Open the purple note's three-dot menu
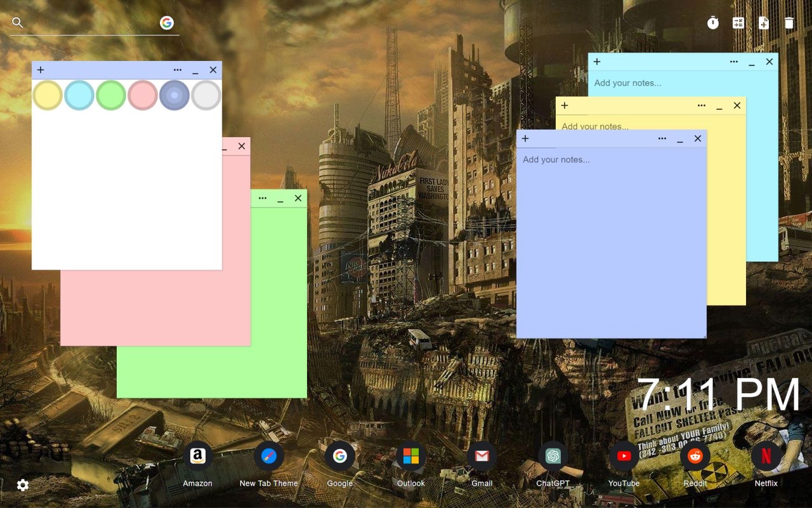812x508 pixels. coord(662,138)
